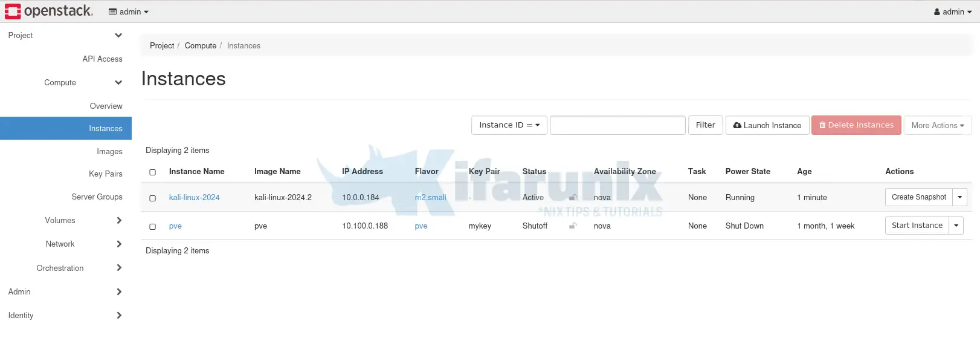
Task: Expand the Network section chevron
Action: tap(119, 244)
